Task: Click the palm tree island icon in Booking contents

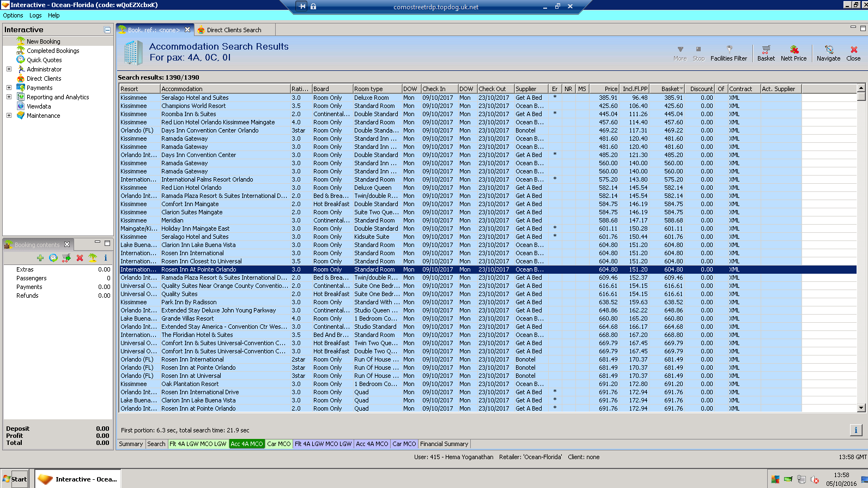Action: tap(93, 258)
